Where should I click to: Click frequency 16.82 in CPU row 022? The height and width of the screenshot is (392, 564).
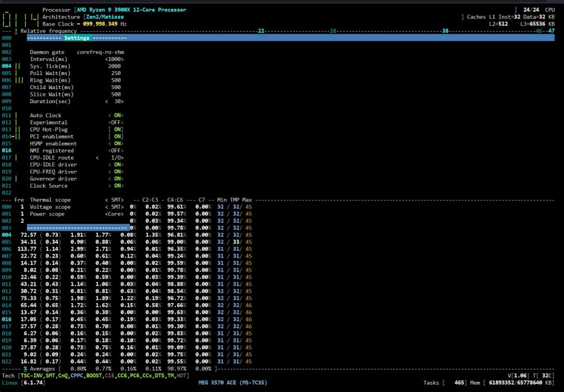28,362
